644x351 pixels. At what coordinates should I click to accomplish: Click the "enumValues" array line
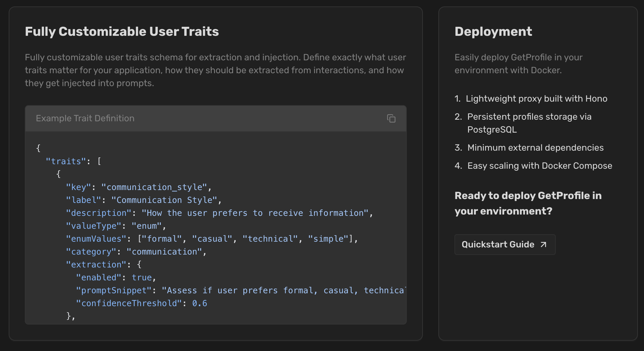click(x=211, y=239)
